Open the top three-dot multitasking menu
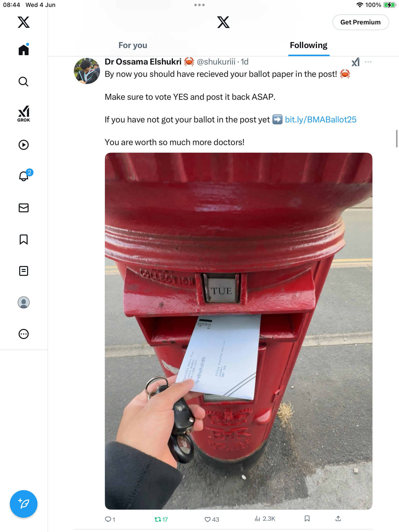The height and width of the screenshot is (532, 399). pos(199,5)
